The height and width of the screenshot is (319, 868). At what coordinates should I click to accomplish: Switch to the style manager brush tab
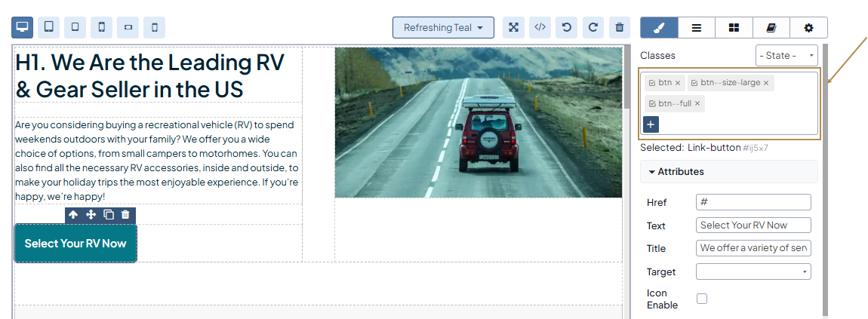[x=659, y=28]
